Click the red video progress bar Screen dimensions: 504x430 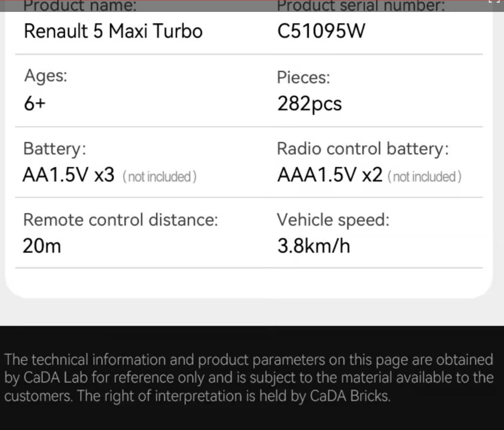244,1
